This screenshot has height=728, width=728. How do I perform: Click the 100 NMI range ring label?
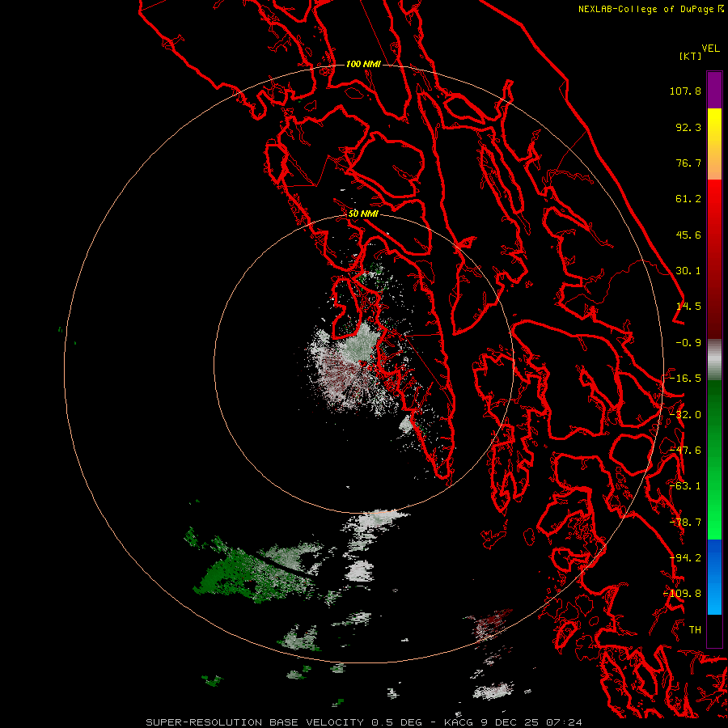pyautogui.click(x=363, y=64)
